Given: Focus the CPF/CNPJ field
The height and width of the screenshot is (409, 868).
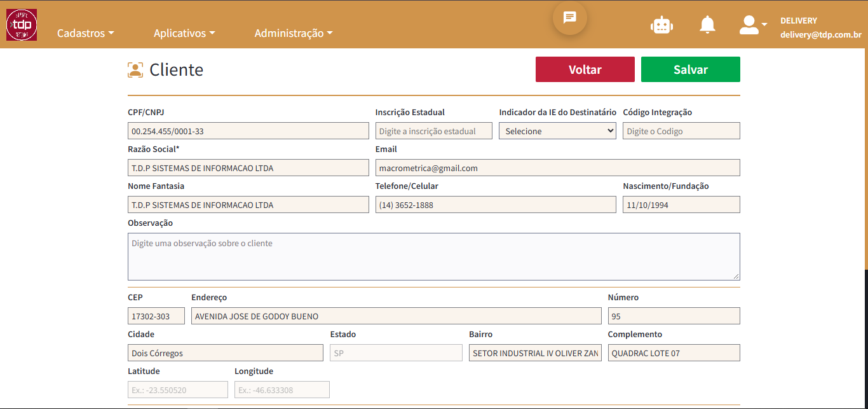Looking at the screenshot, I should click(x=248, y=131).
